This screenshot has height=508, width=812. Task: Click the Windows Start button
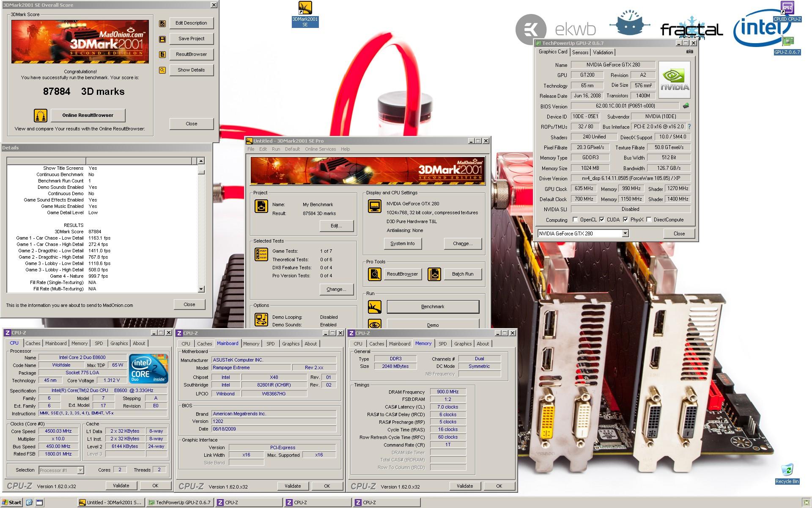tap(12, 502)
